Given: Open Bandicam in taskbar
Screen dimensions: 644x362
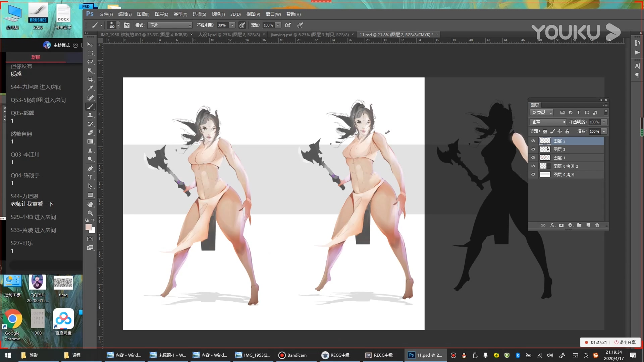Looking at the screenshot, I should click(x=292, y=355).
